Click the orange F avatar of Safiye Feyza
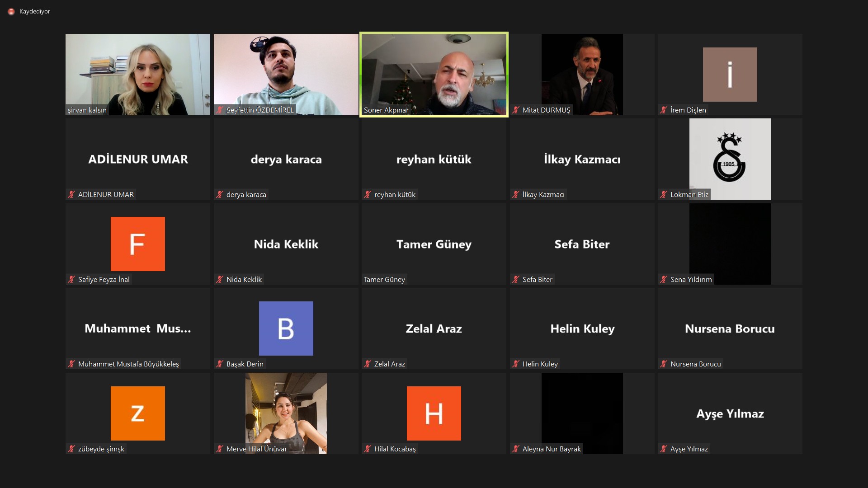The width and height of the screenshot is (868, 488). click(x=138, y=244)
